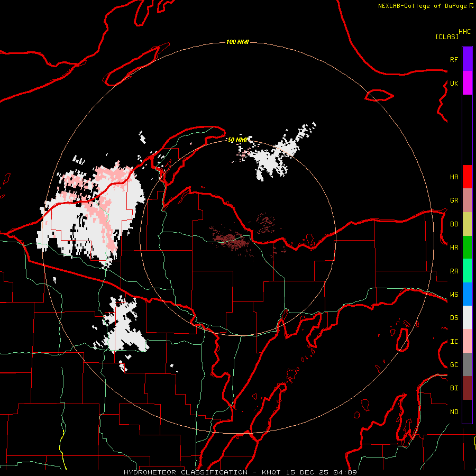Screen dimensions: 476x476
Task: Click the BI legend label
Action: [x=454, y=388]
